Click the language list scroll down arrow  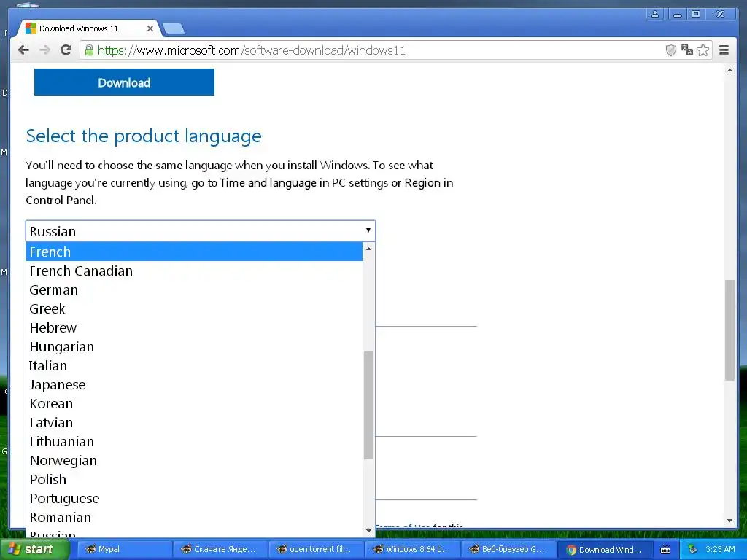pyautogui.click(x=368, y=531)
